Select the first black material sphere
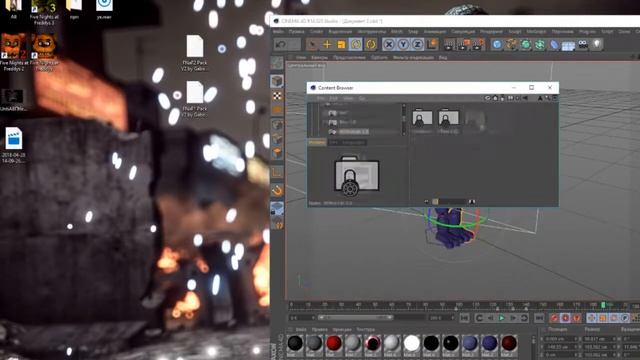The width and height of the screenshot is (640, 360). [295, 343]
